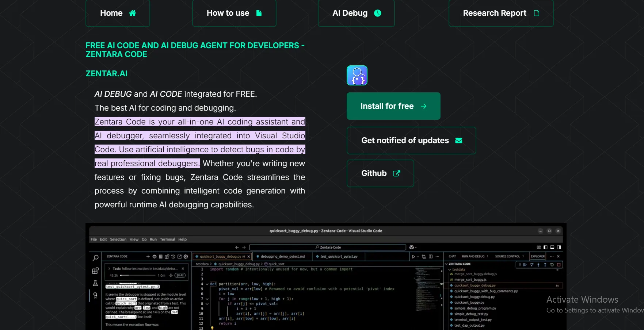644x330 pixels.
Task: Click Get notified of updates
Action: (x=411, y=141)
